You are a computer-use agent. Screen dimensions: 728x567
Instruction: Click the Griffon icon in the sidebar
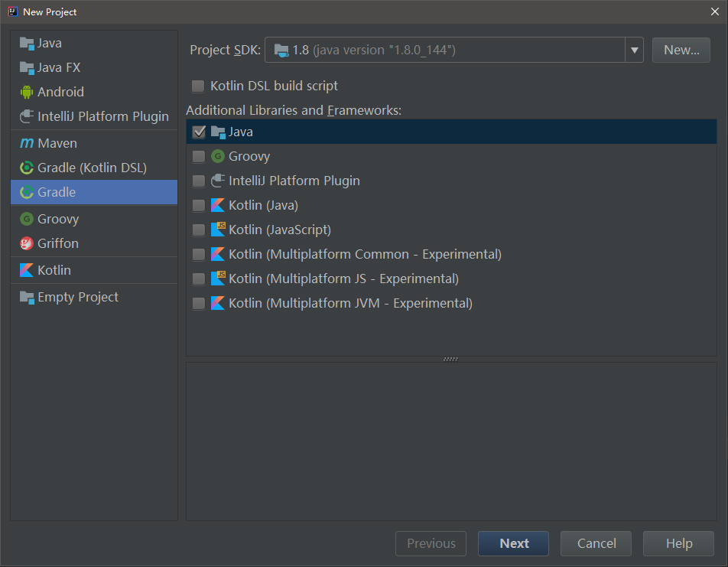click(x=27, y=243)
